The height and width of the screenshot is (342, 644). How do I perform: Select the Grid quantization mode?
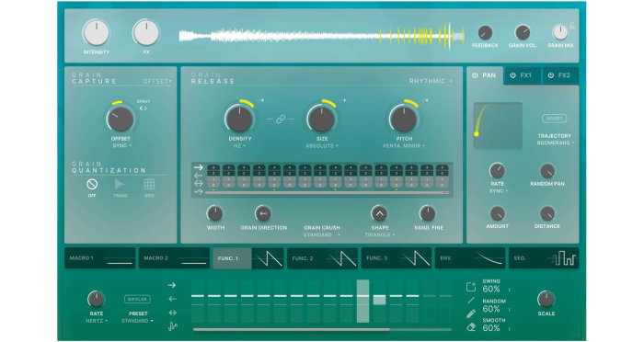[149, 185]
